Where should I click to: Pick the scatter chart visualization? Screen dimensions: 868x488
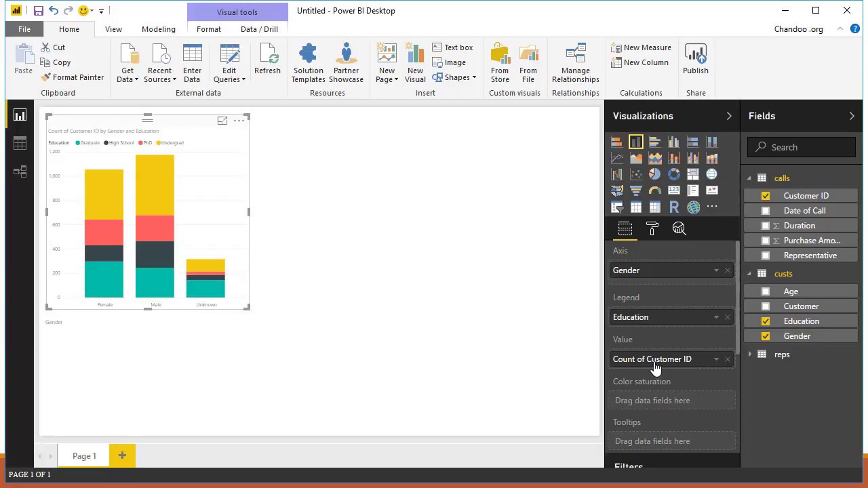(635, 174)
